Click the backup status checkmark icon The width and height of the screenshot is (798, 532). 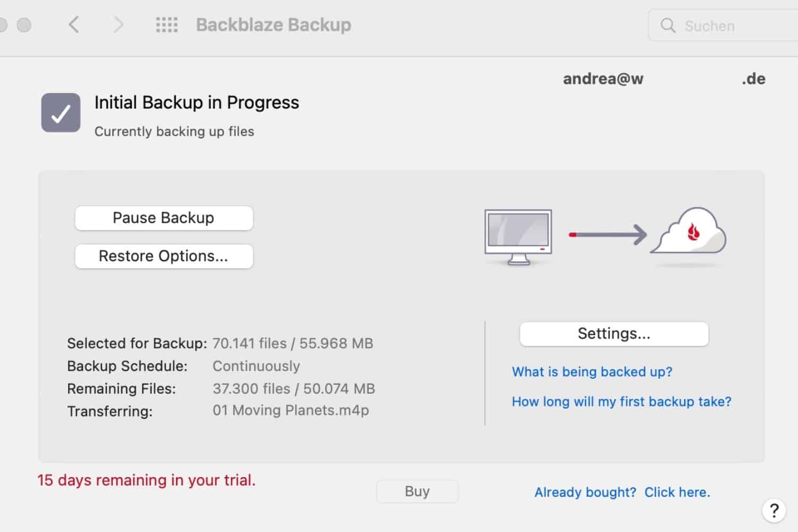[x=61, y=113]
